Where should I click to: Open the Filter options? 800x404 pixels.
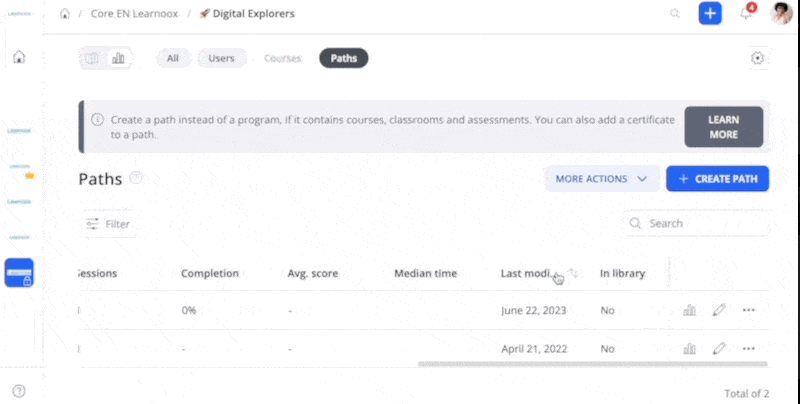click(108, 224)
